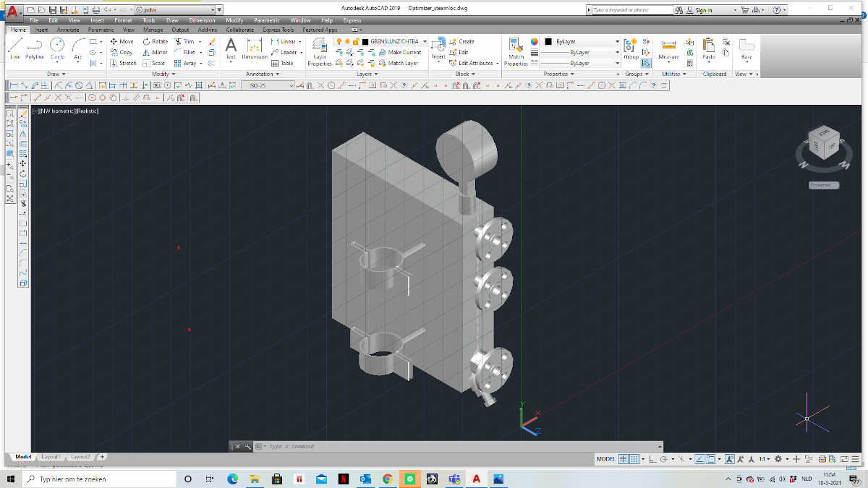Viewport: 868px width, 488px height.
Task: Click the Match Properties tool
Action: click(516, 51)
